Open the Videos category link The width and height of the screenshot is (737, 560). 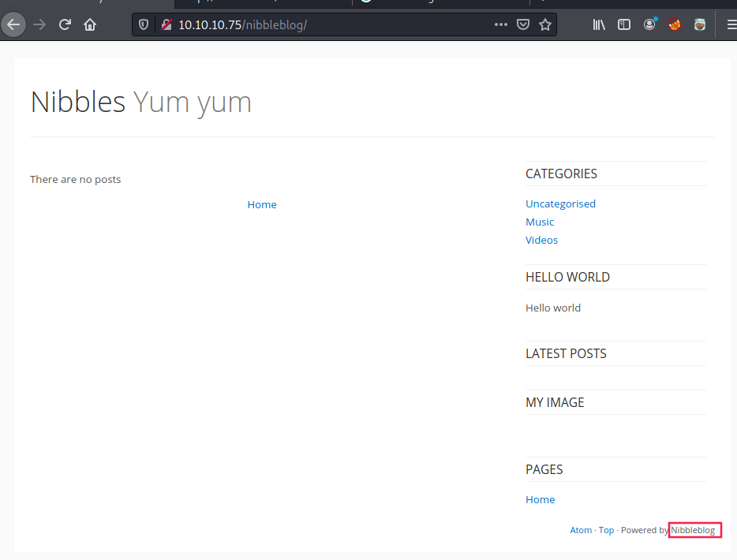pos(541,240)
